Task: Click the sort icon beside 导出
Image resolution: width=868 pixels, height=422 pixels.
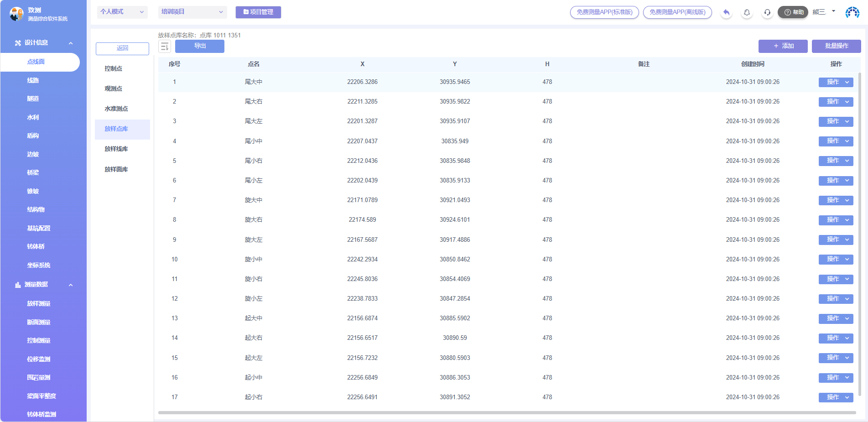Action: point(165,46)
